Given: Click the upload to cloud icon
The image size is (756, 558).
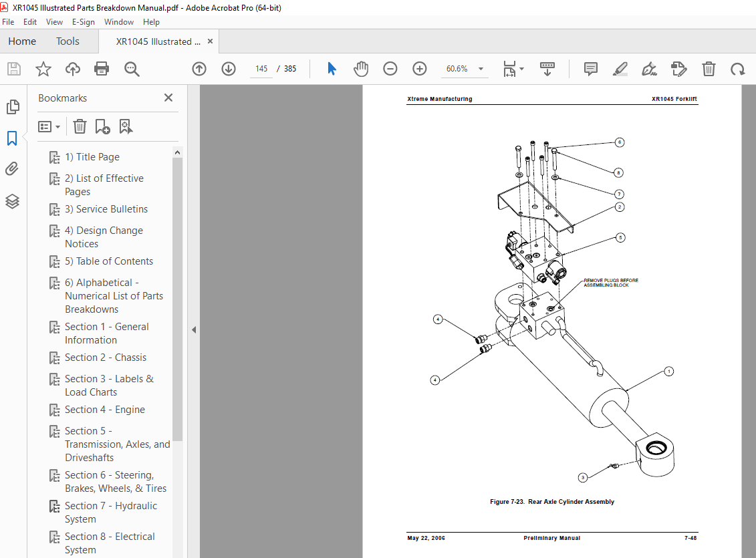Looking at the screenshot, I should [73, 69].
